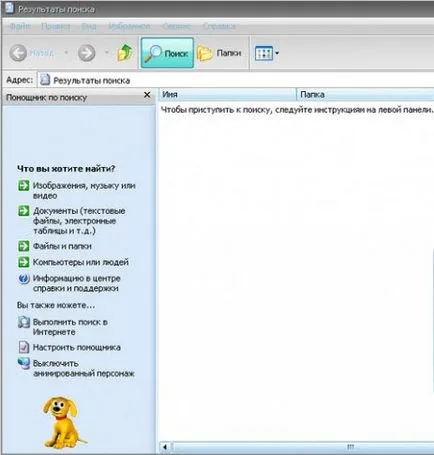Viewport: 434px width, 455px height.
Task: Click the green arrow beside Документы
Action: [x=24, y=211]
